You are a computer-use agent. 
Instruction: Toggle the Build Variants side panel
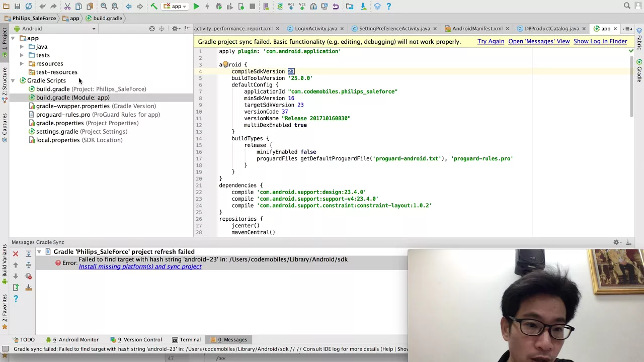click(x=5, y=265)
